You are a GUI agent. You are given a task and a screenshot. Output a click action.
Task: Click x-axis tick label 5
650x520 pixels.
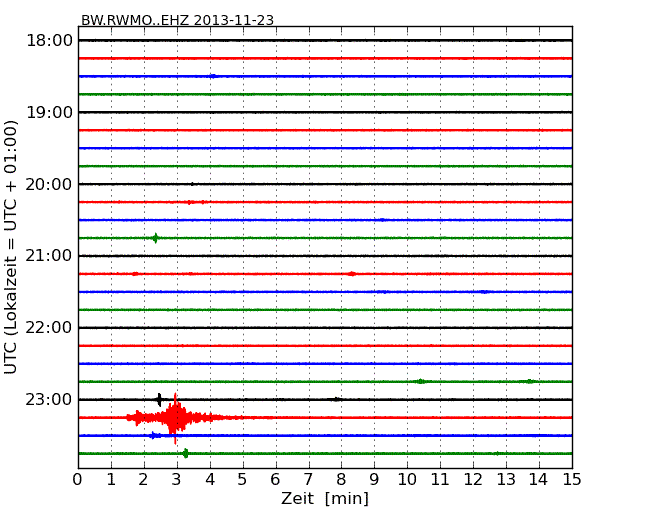[242, 479]
